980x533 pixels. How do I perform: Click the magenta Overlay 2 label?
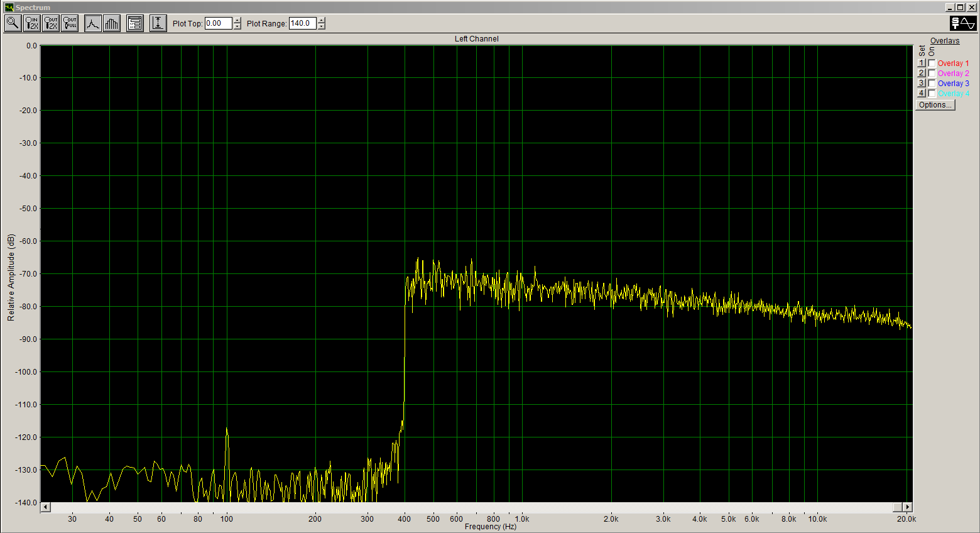pyautogui.click(x=953, y=74)
